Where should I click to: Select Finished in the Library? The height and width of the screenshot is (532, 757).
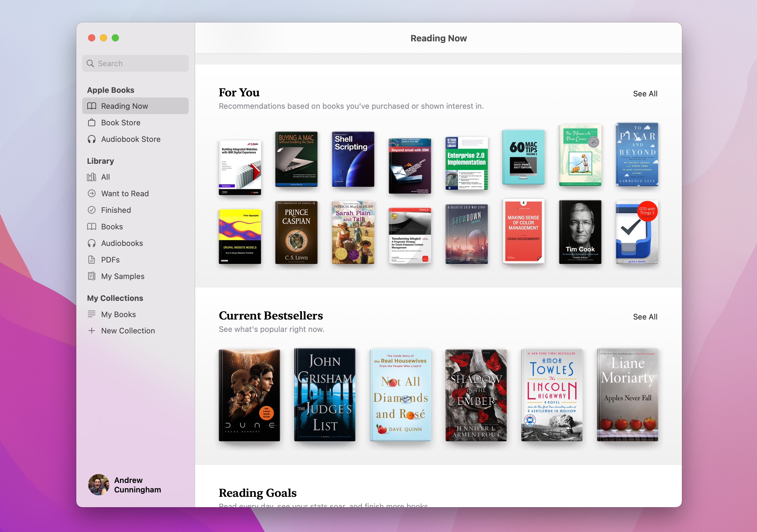coord(135,210)
